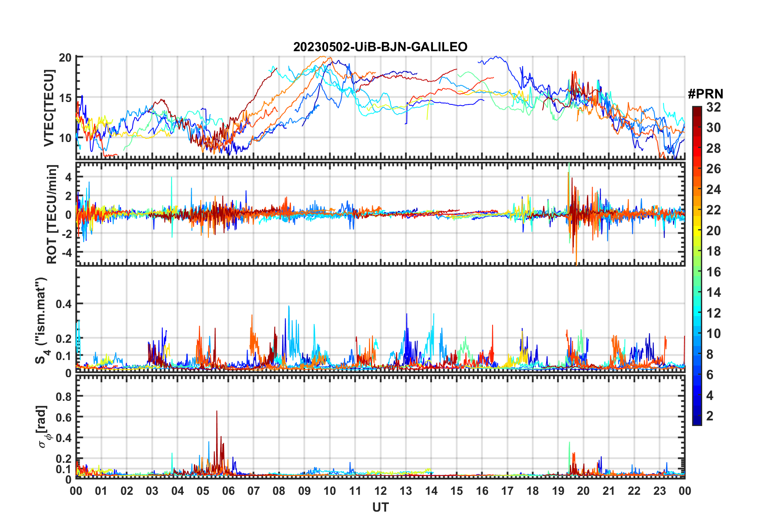Click PRN colorbar label 28

point(713,148)
